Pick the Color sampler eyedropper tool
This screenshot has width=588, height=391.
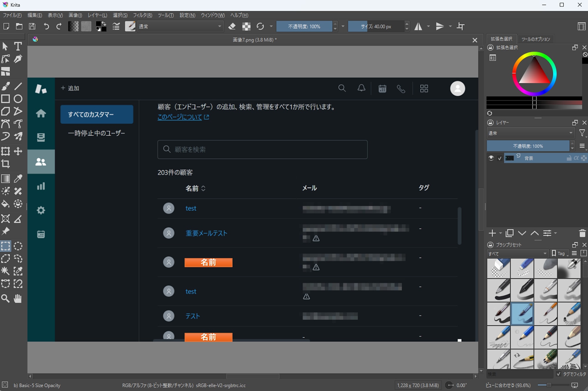coord(18,178)
